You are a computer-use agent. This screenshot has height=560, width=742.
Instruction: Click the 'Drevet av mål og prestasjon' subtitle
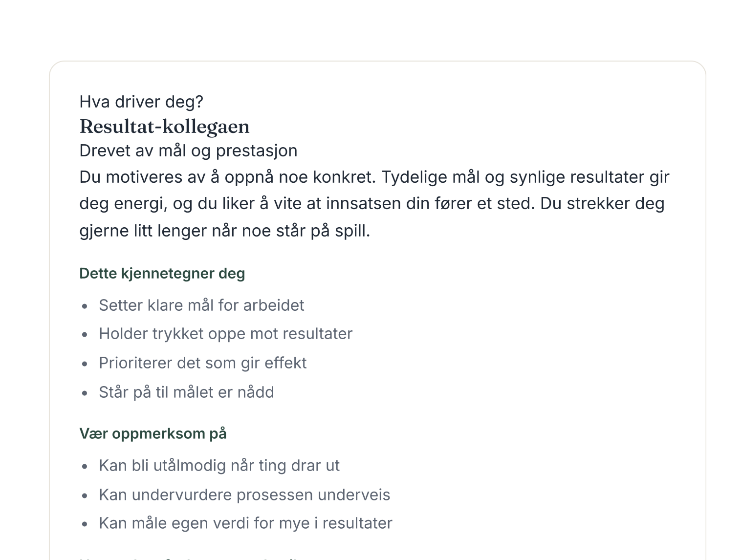tap(188, 151)
